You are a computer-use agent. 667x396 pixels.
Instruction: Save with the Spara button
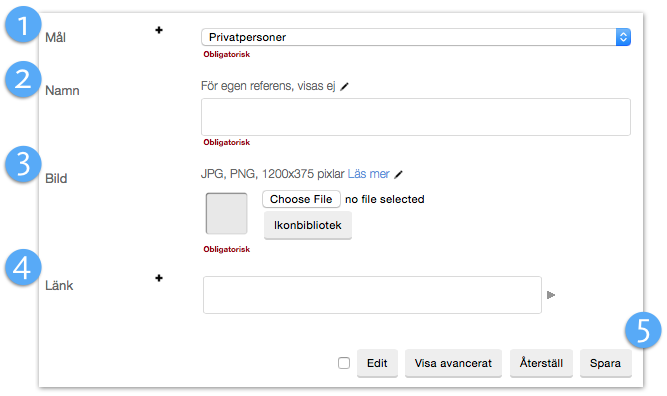tap(605, 363)
